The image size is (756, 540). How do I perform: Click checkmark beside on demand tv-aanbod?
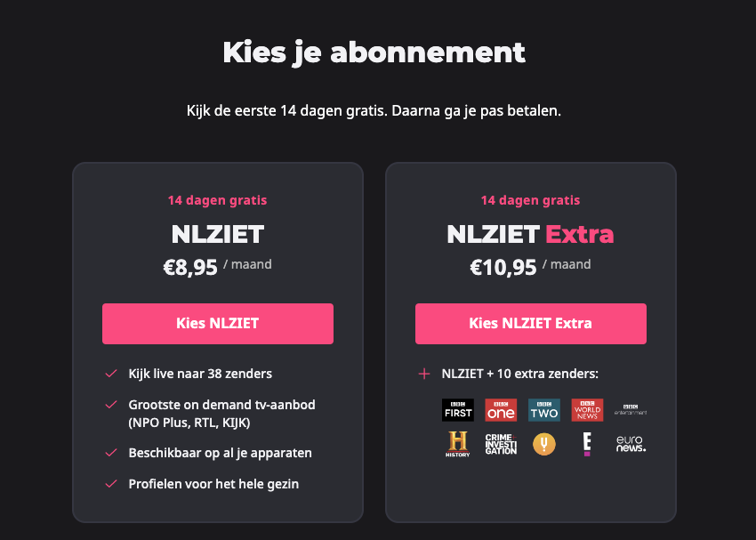111,404
